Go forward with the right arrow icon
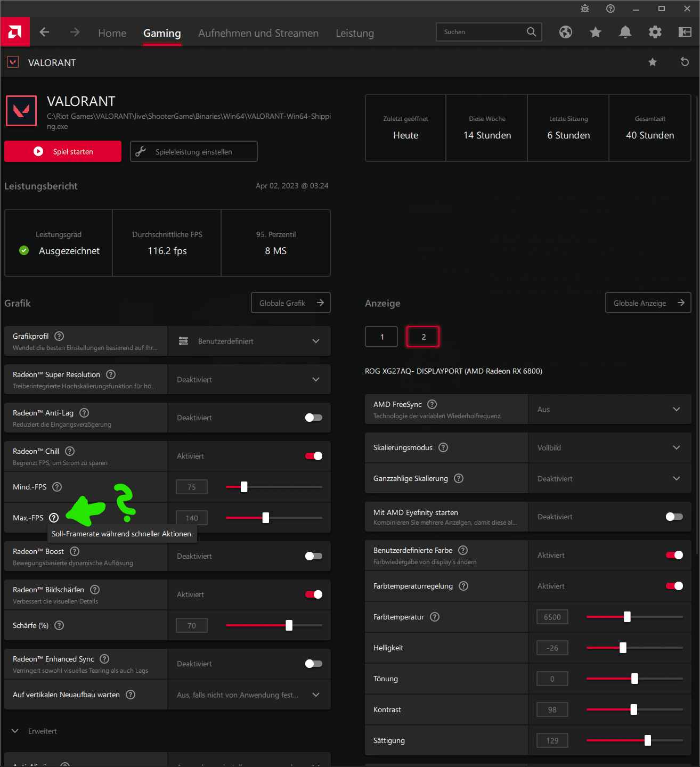700x767 pixels. 75,32
